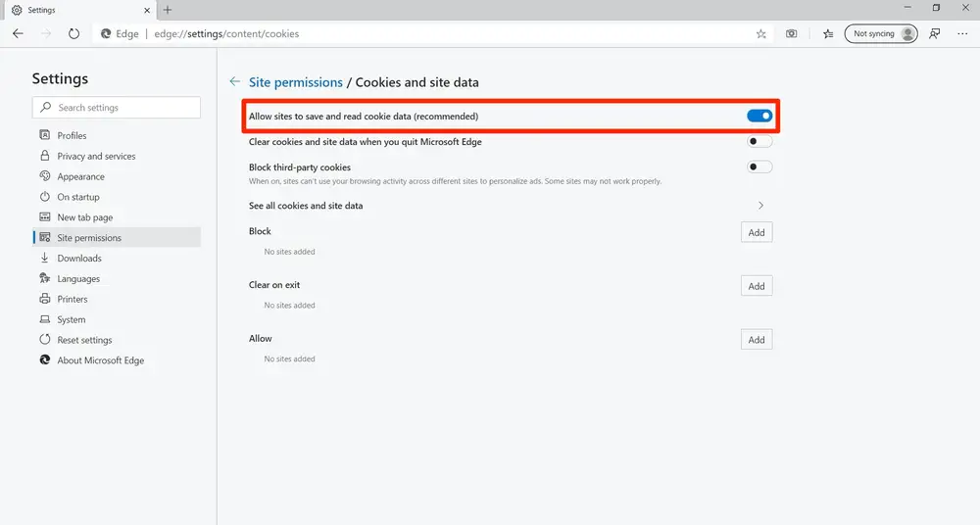The height and width of the screenshot is (525, 980).
Task: Click the favorite star icon in address bar
Action: (x=761, y=33)
